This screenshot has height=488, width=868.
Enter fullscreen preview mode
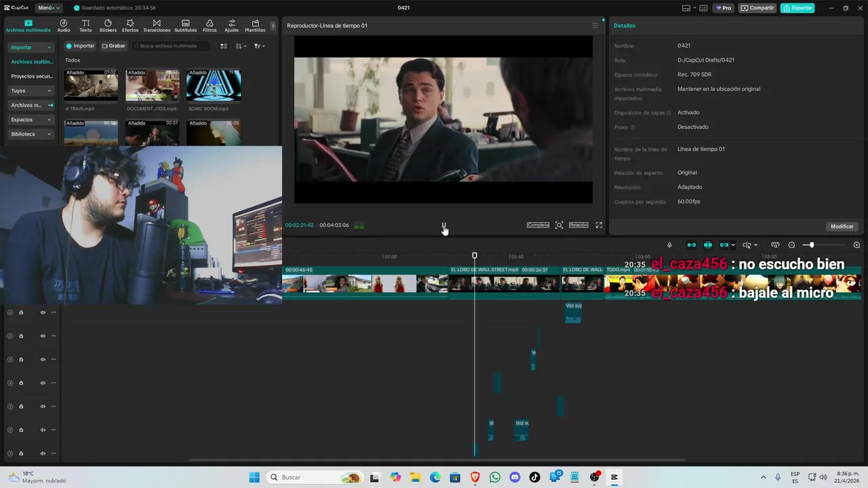coord(599,225)
